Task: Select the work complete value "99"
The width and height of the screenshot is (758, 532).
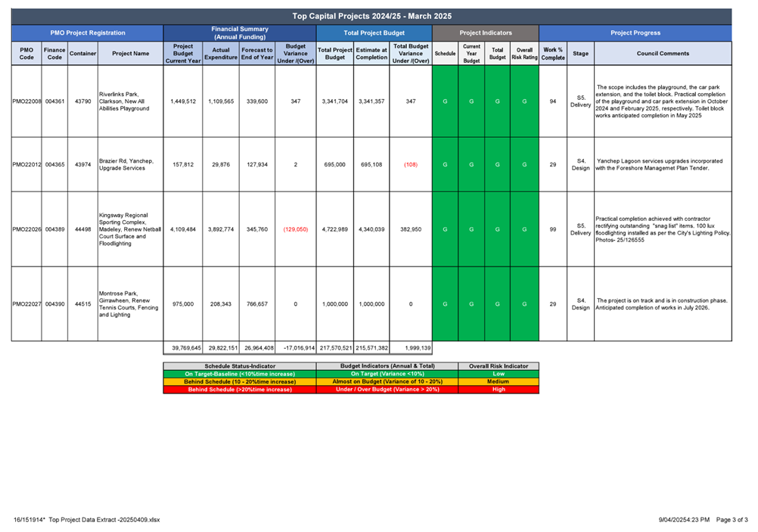Action: pos(553,229)
